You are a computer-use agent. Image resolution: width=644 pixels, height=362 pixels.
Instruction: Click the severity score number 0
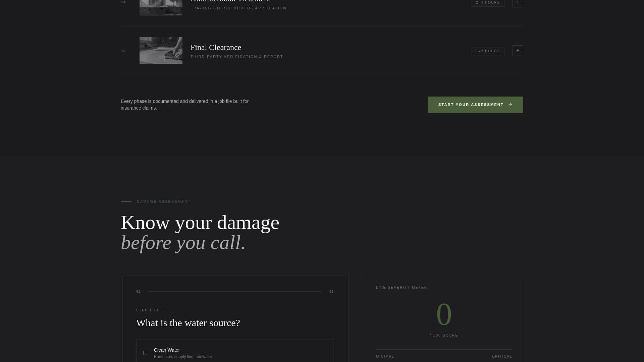point(444,314)
